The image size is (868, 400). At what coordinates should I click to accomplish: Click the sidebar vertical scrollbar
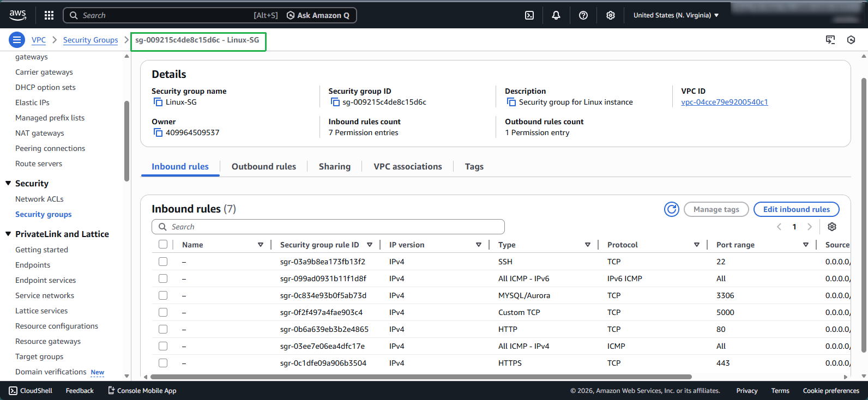127,141
